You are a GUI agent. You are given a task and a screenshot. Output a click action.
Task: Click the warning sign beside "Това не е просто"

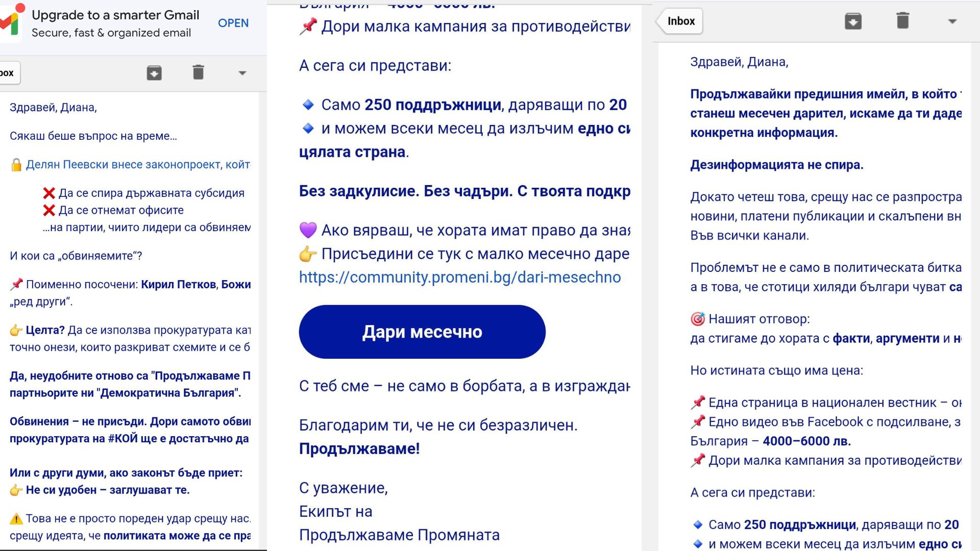click(16, 518)
